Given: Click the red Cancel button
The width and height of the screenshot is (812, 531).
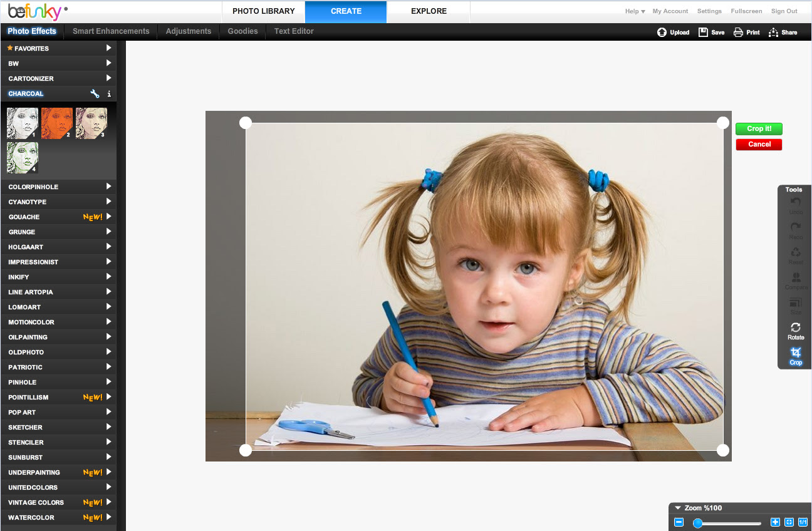Looking at the screenshot, I should 759,144.
